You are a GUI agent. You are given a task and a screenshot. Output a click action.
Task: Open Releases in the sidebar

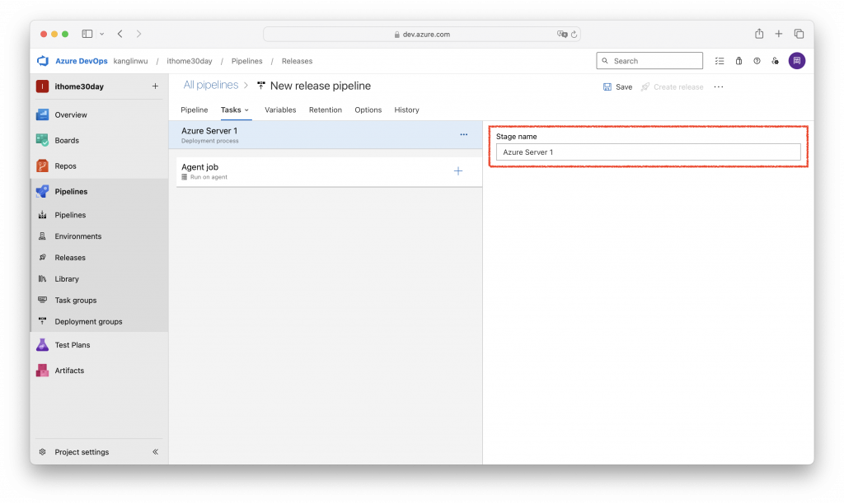pyautogui.click(x=70, y=258)
